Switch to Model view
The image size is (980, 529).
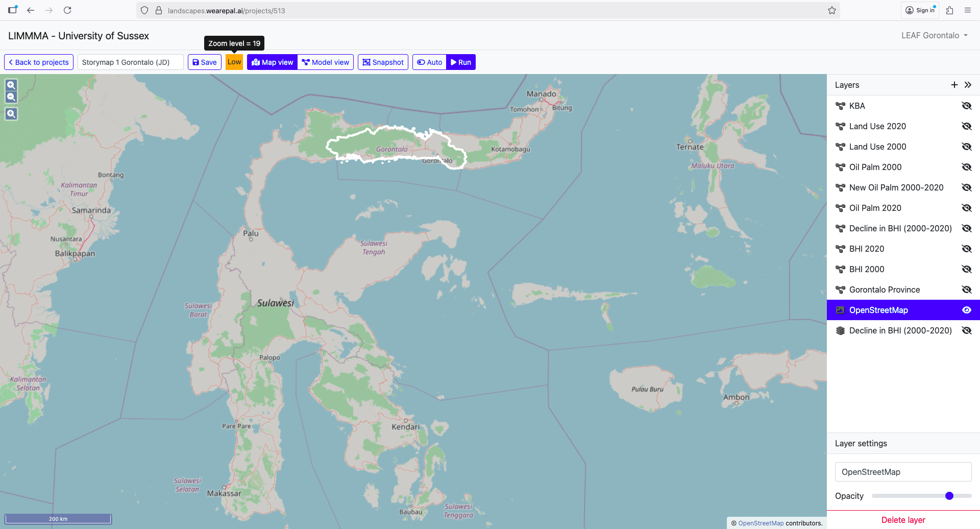(x=326, y=62)
